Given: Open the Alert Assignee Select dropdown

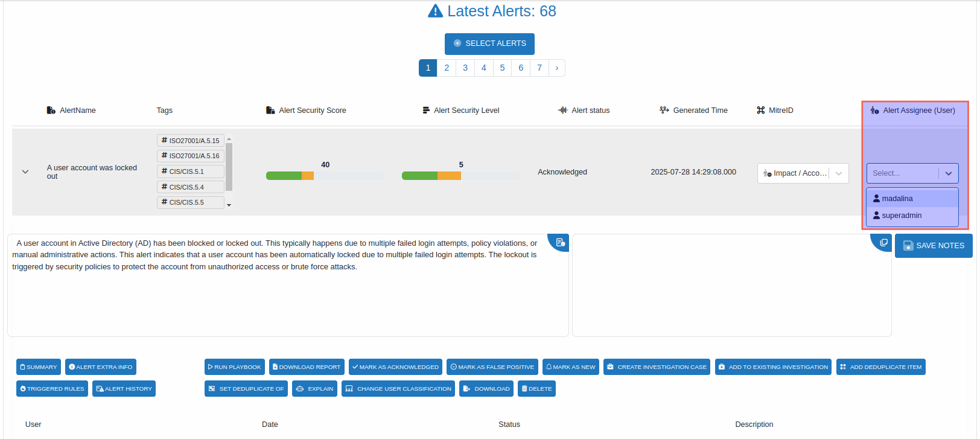Looking at the screenshot, I should (x=912, y=173).
